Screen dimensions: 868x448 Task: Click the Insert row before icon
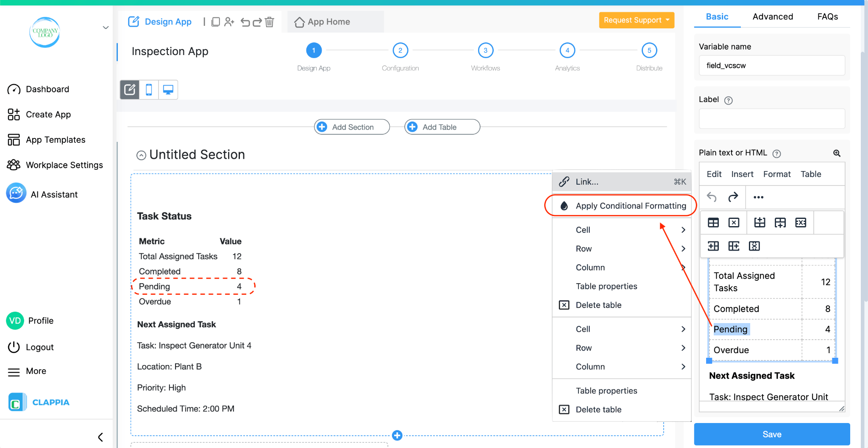point(760,223)
